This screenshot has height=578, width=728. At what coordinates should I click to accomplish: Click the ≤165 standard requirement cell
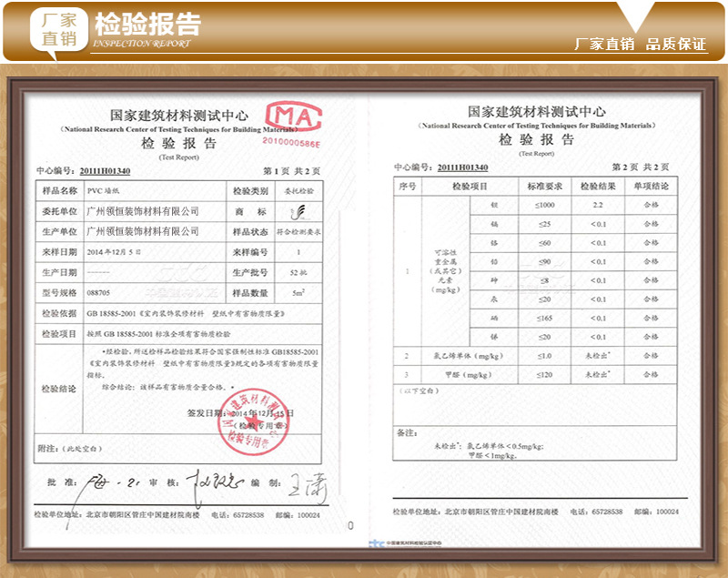pos(544,318)
